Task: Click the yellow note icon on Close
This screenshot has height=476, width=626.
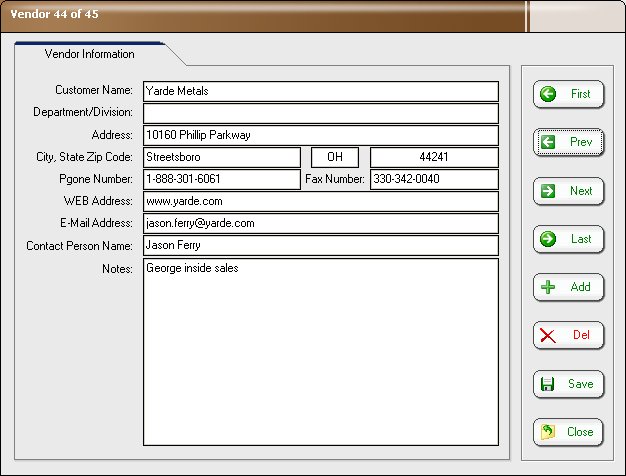Action: point(548,432)
